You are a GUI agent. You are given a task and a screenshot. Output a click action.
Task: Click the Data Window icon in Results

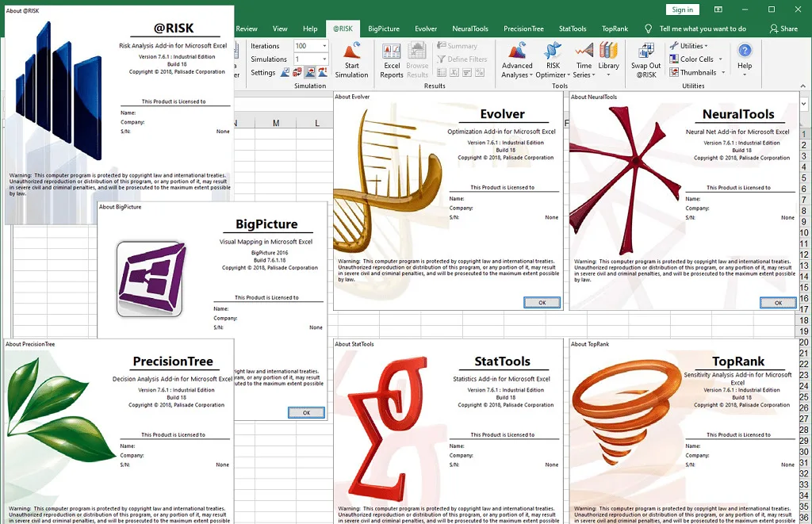click(x=442, y=72)
